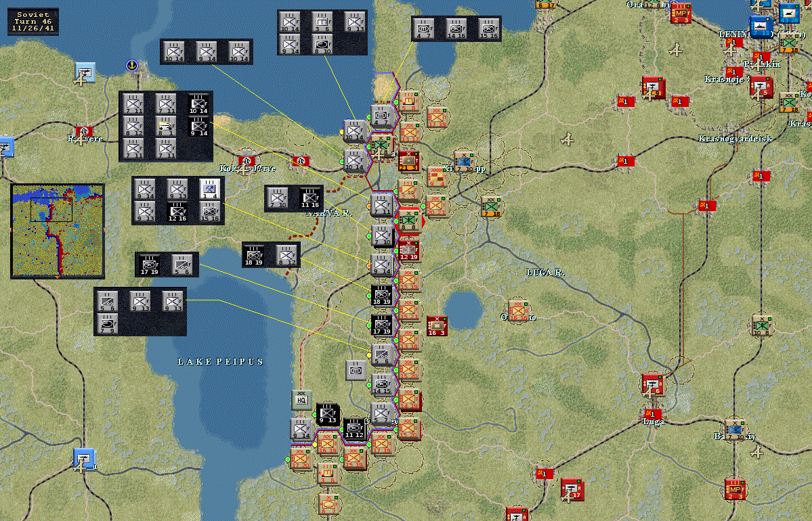
Task: Click the 12-16 unit in the stack popup
Action: [x=177, y=212]
